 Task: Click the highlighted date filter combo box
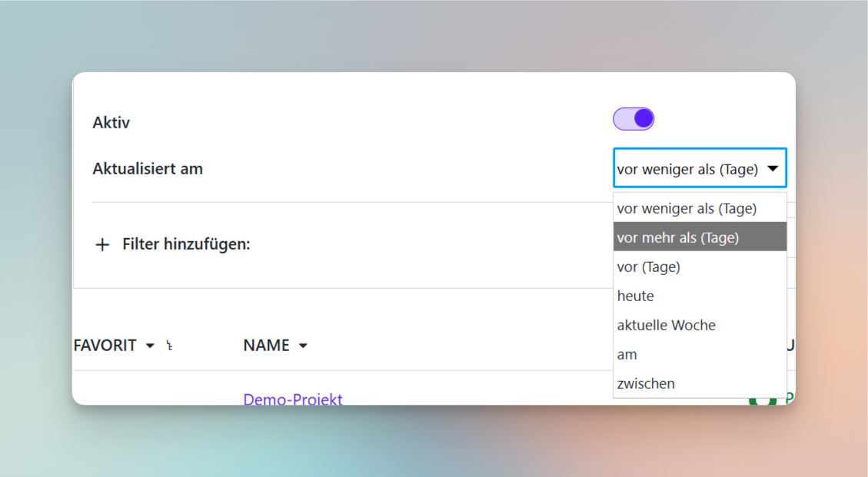(x=699, y=168)
